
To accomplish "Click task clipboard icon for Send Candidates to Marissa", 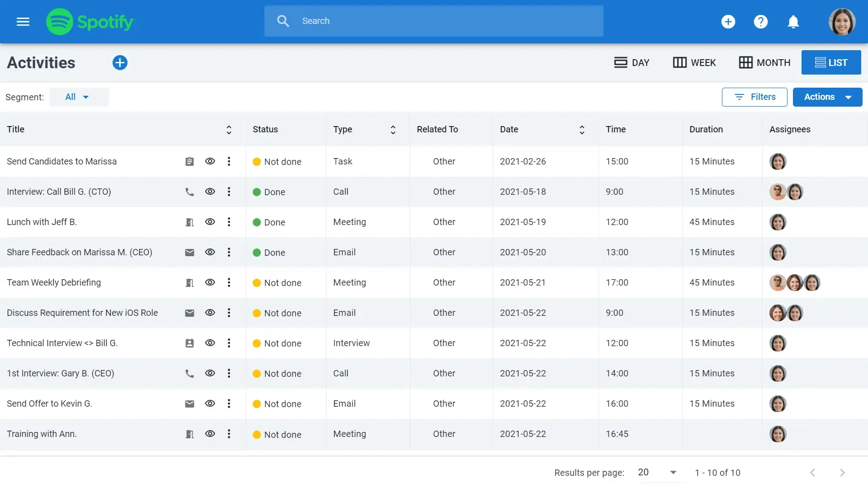I will pyautogui.click(x=189, y=162).
